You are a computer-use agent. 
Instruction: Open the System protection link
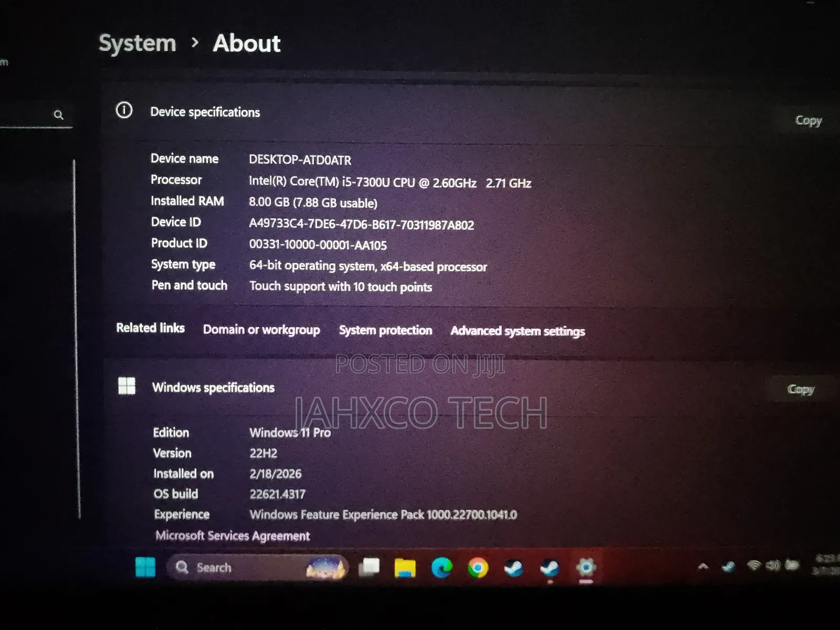386,330
